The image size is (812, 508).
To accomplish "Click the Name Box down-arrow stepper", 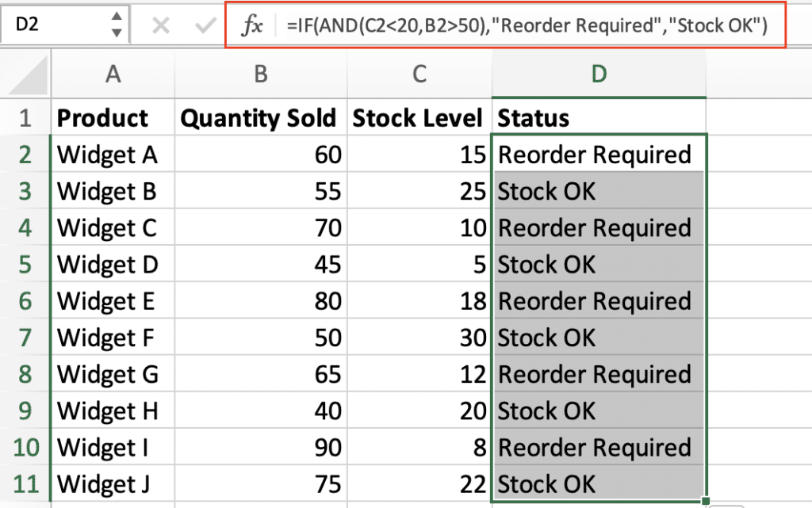I will click(117, 33).
